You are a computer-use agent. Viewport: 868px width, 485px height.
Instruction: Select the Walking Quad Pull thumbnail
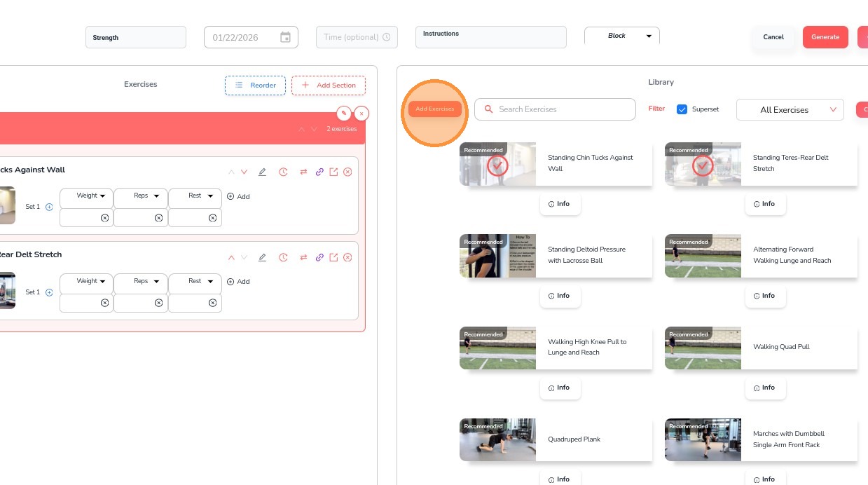coord(703,348)
